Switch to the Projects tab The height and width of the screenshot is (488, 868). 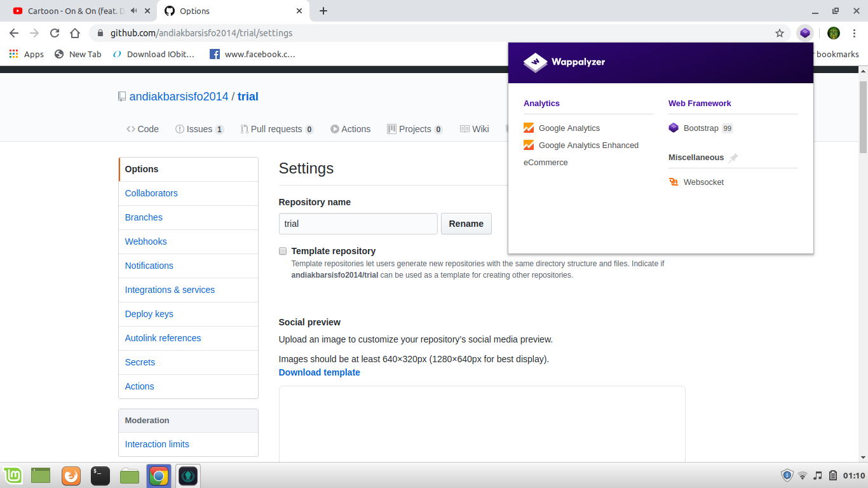pyautogui.click(x=414, y=129)
